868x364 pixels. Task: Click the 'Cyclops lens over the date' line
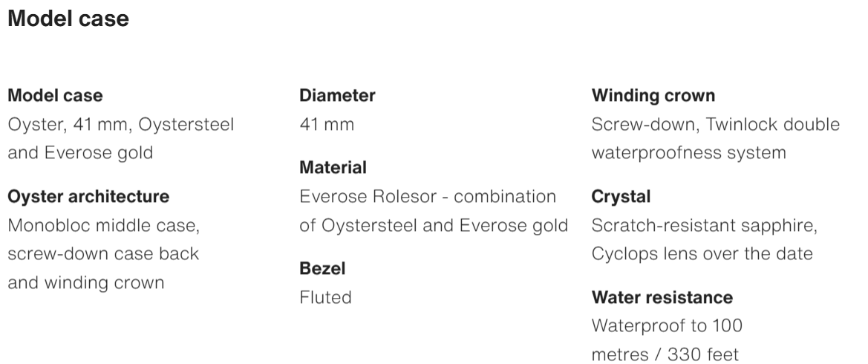pyautogui.click(x=702, y=253)
